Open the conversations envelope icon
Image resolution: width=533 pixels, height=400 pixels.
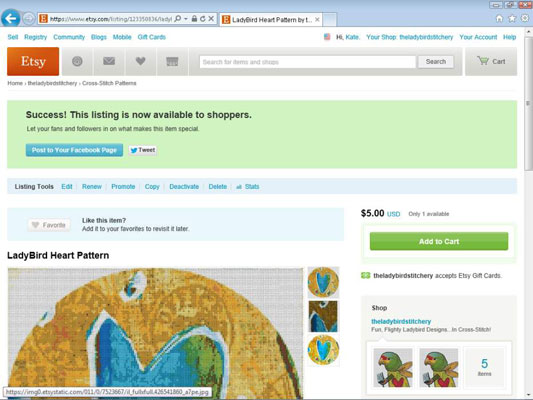(109, 62)
